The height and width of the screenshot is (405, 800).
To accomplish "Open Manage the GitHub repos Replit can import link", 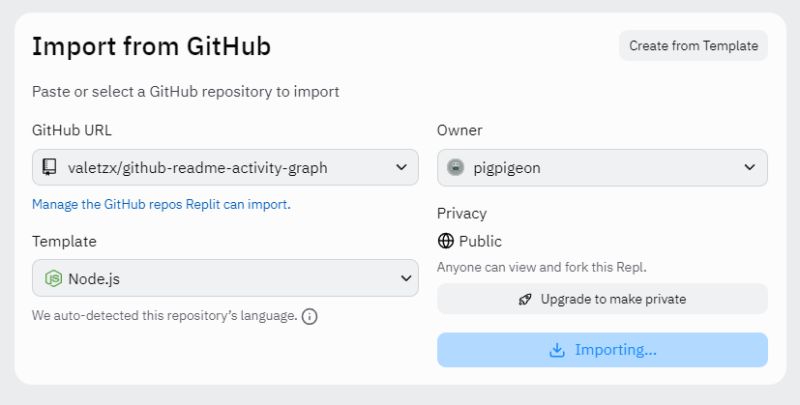I will click(161, 204).
